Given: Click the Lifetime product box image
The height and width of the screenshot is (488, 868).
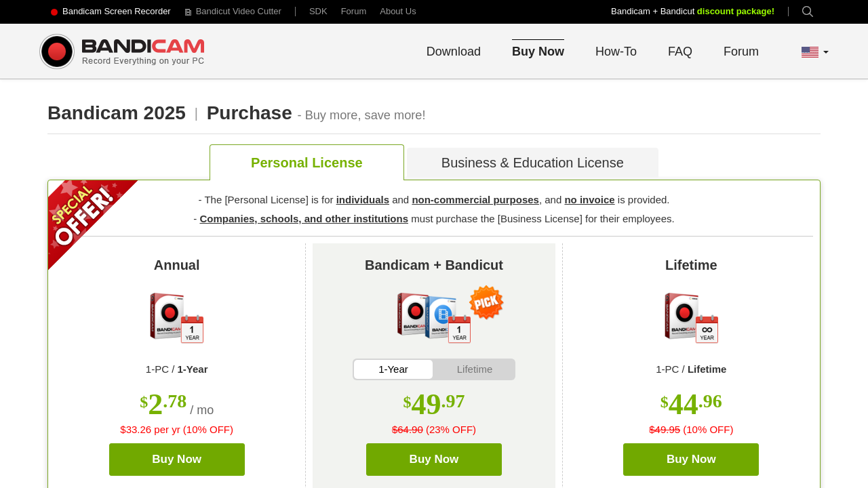Looking at the screenshot, I should click(x=691, y=318).
